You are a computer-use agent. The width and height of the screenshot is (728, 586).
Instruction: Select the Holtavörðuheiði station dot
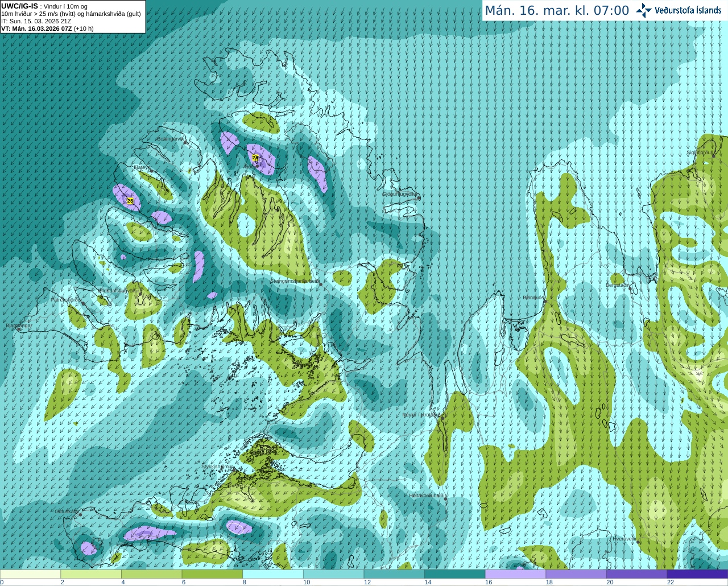coord(445,499)
